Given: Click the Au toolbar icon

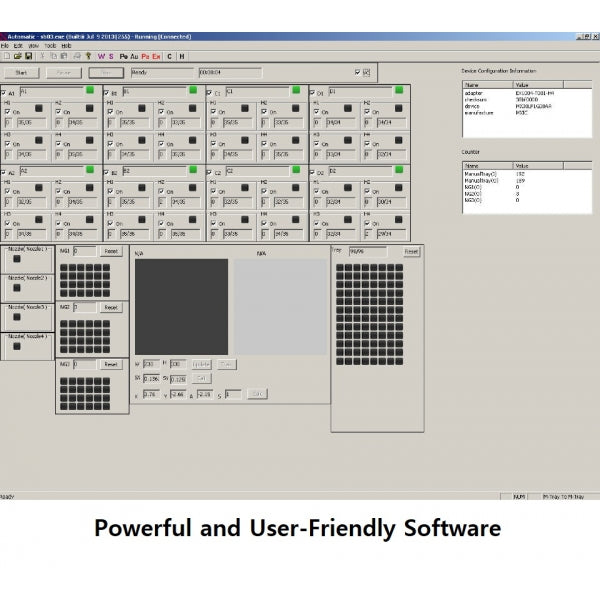Looking at the screenshot, I should (x=133, y=56).
